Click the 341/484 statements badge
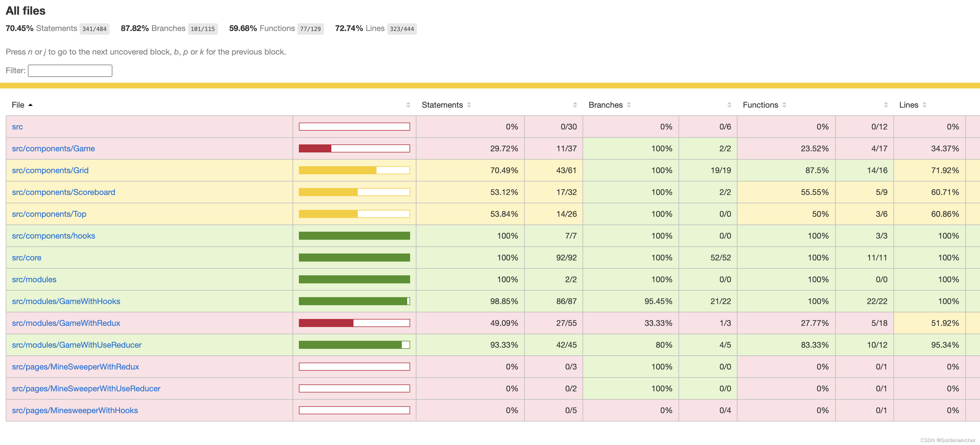The width and height of the screenshot is (980, 445). tap(94, 29)
